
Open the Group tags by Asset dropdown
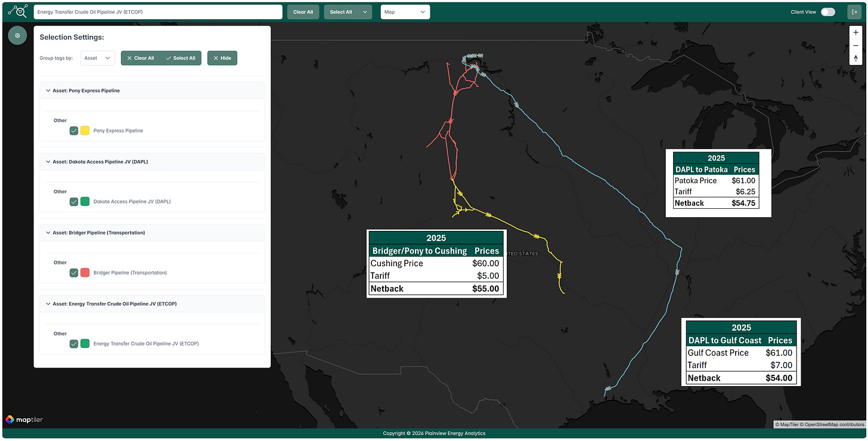pos(98,58)
